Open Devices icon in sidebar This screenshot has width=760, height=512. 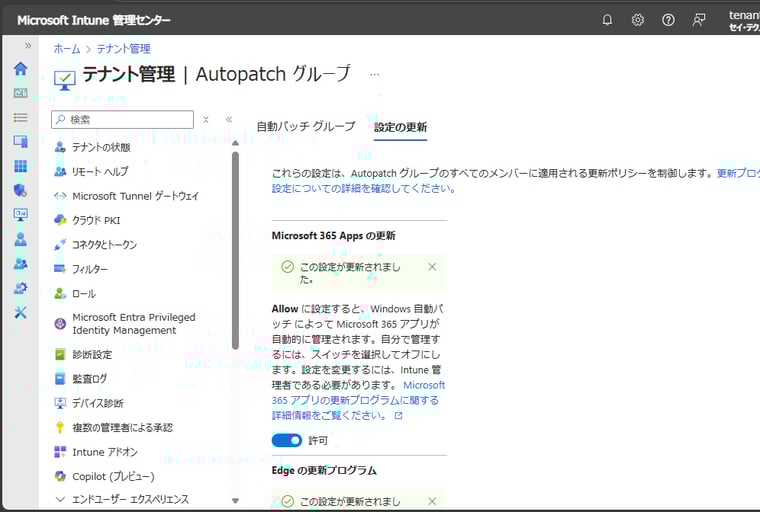pos(20,142)
